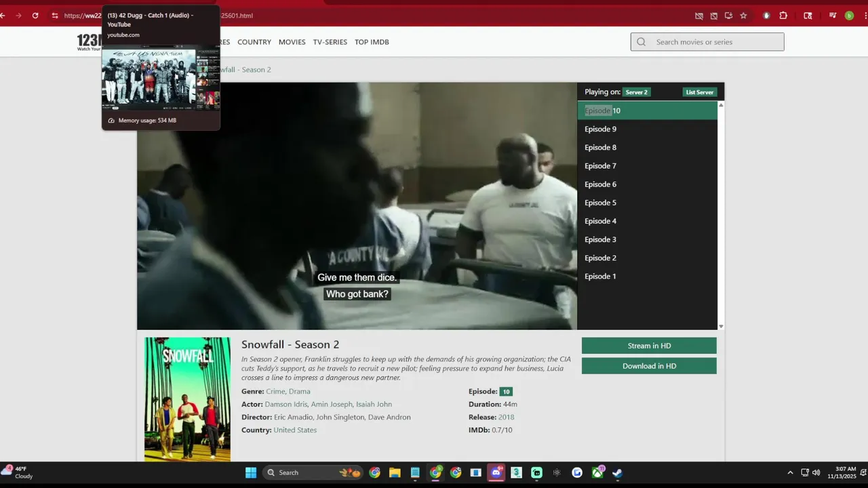Click the Download in HD button
Screen dimensions: 868x488
[649, 366]
